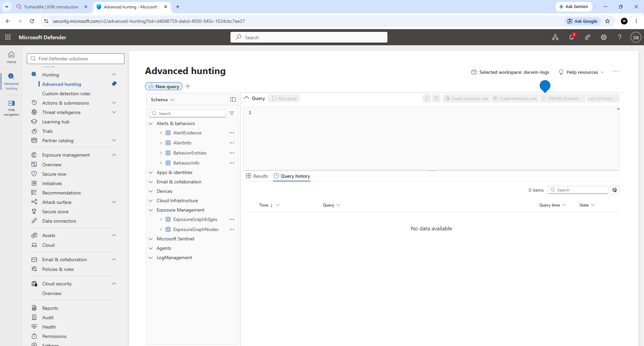The height and width of the screenshot is (346, 644).
Task: Open Defender settings gear
Action: click(604, 37)
